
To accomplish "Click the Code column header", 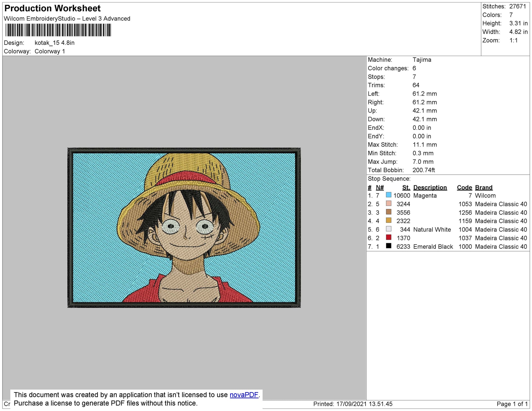I will pos(464,187).
